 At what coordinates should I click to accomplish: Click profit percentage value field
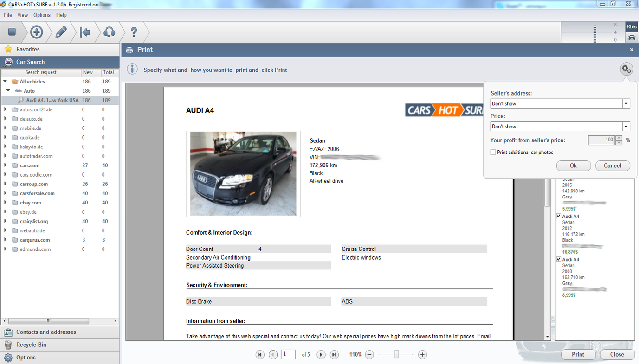point(601,140)
